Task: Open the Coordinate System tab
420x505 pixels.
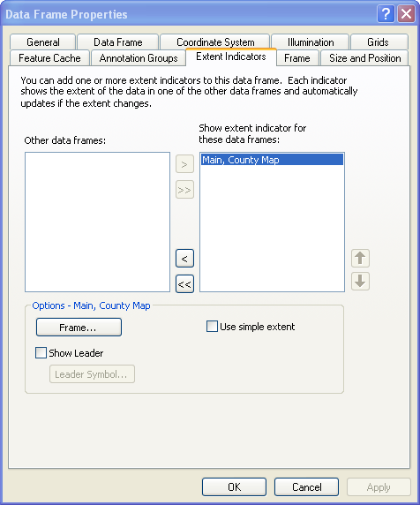Action: [215, 41]
